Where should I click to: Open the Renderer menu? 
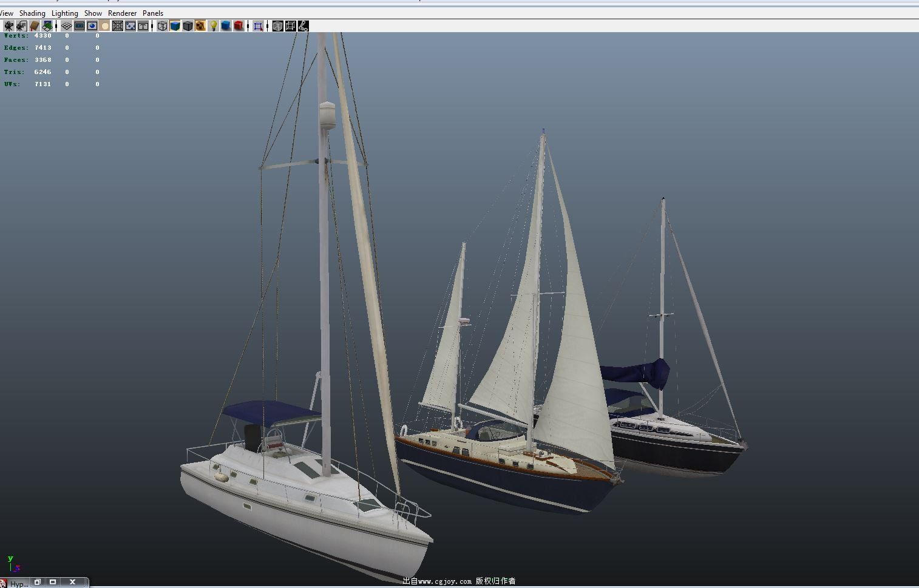click(x=123, y=13)
